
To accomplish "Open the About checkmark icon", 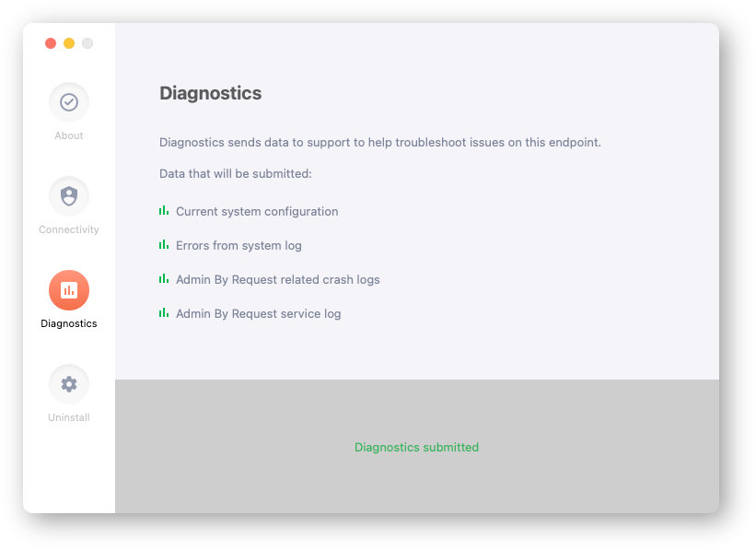I will [69, 102].
